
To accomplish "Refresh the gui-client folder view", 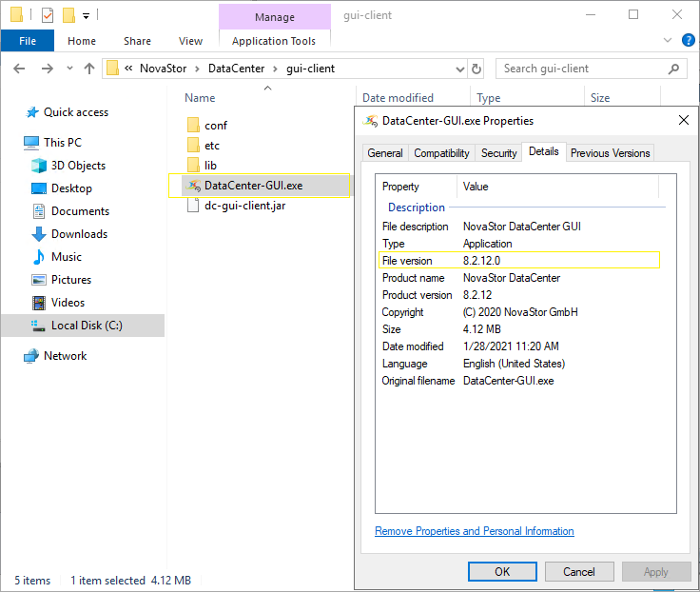I will 476,69.
